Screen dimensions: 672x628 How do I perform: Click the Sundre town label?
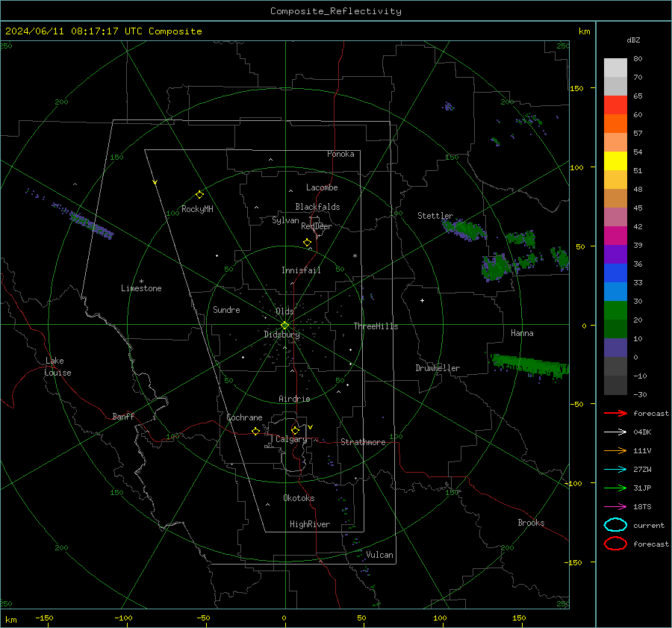click(x=226, y=310)
